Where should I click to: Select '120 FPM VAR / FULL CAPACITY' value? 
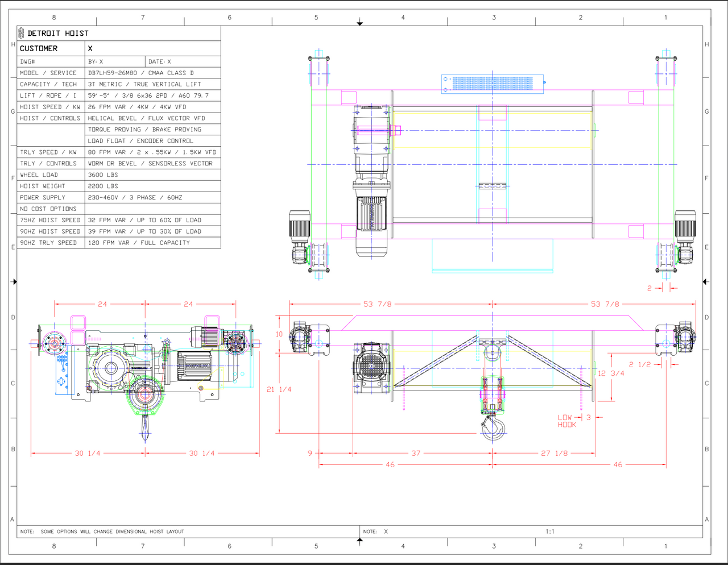[x=139, y=243]
